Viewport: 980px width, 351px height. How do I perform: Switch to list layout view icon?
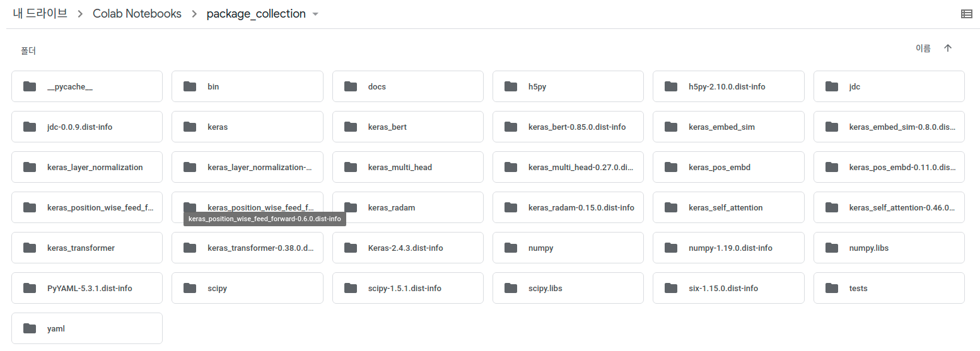966,14
